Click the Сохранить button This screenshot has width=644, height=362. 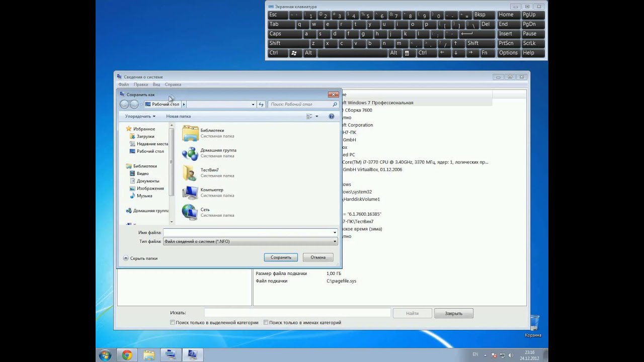(x=281, y=257)
